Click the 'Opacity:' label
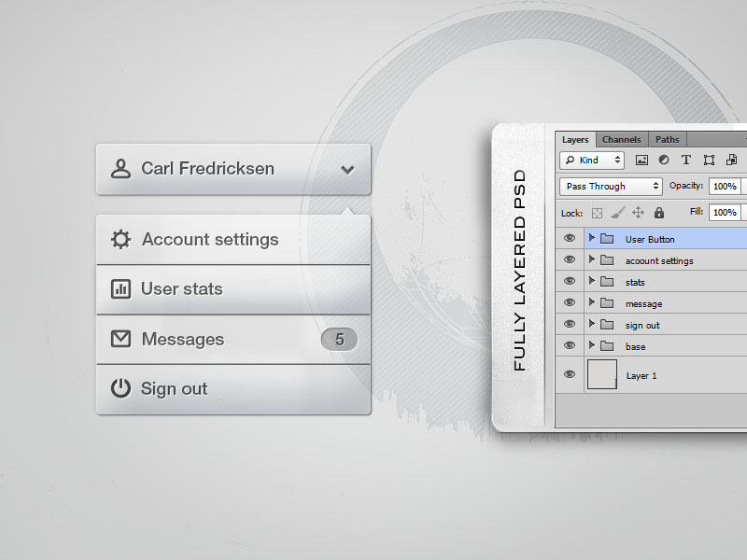The height and width of the screenshot is (560, 747). [686, 186]
